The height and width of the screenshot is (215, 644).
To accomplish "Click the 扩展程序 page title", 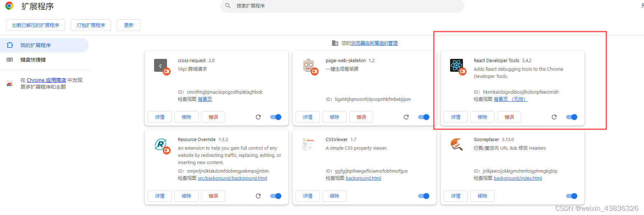I will 37,6.
